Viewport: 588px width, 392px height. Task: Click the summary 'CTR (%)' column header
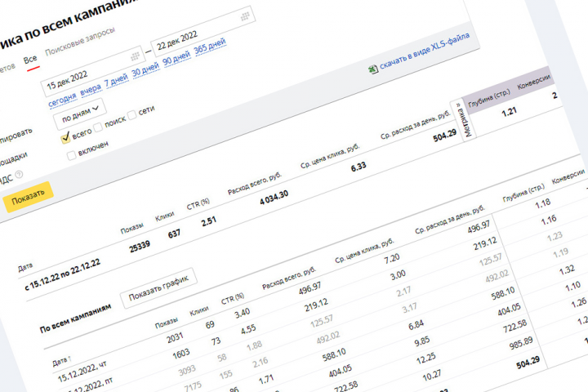(x=198, y=204)
